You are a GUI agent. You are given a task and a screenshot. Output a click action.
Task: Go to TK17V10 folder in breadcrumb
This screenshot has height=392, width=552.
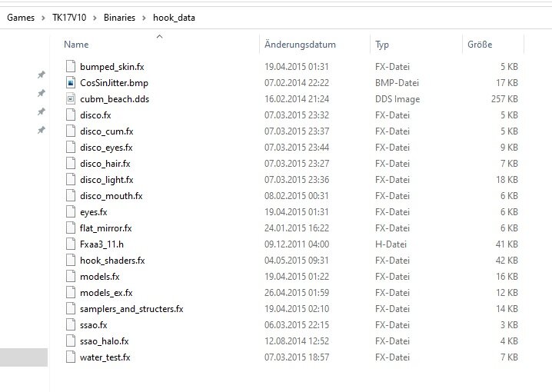(x=69, y=18)
